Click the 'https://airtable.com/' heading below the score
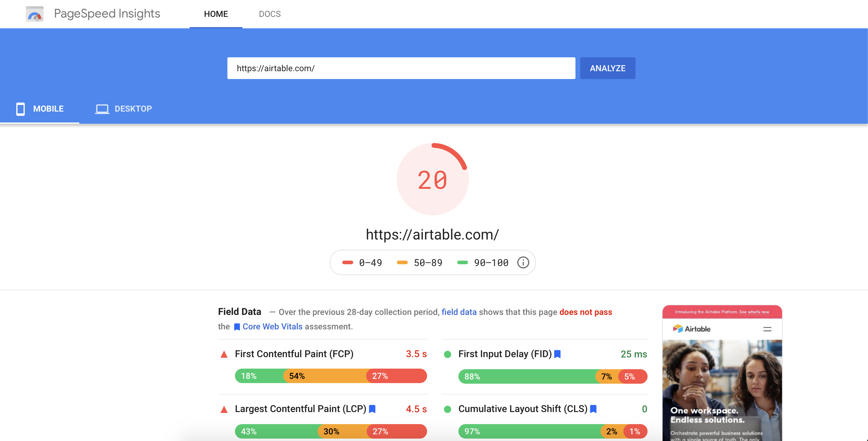The image size is (868, 441). [432, 234]
